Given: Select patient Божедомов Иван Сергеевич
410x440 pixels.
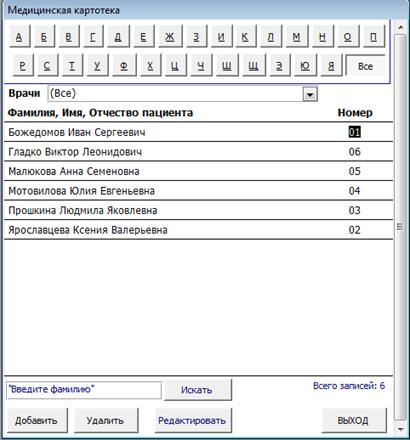Looking at the screenshot, I should (198, 132).
